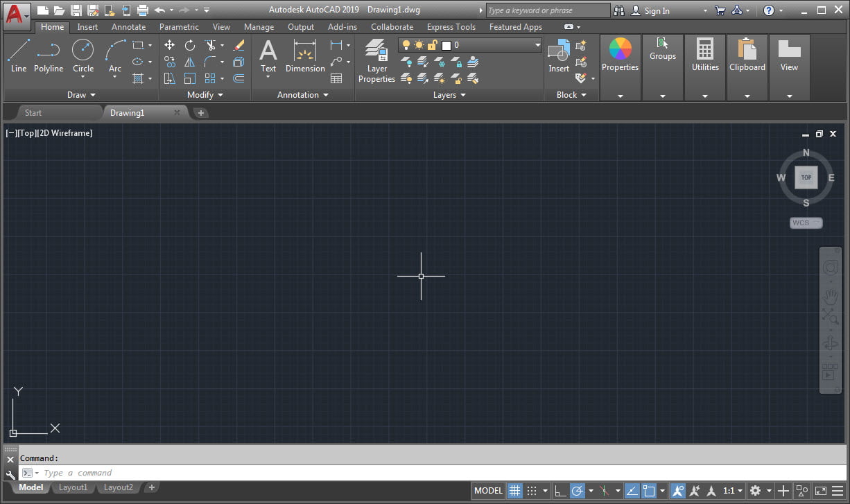The width and height of the screenshot is (850, 504).
Task: Open the Properties panel button
Action: click(621, 67)
